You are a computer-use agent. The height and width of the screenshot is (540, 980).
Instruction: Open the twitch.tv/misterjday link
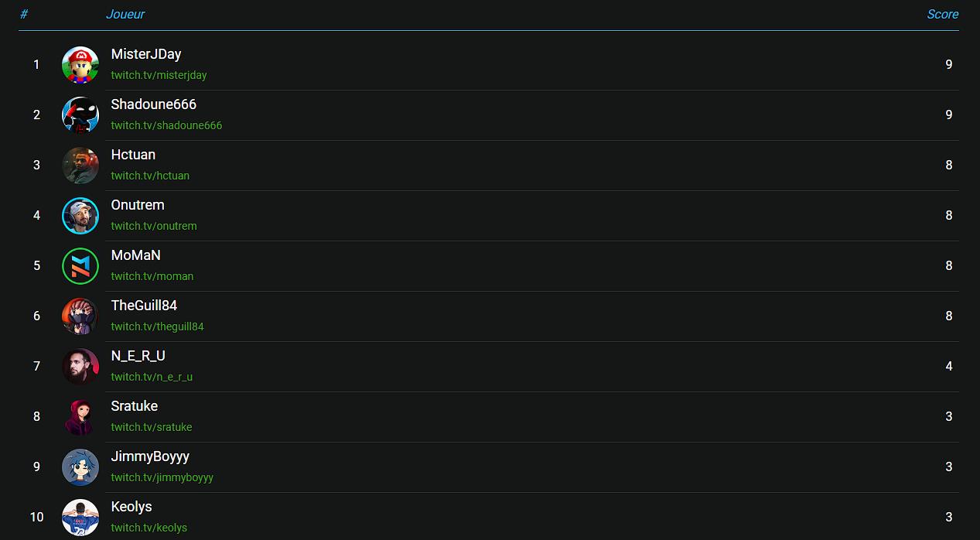pos(159,75)
